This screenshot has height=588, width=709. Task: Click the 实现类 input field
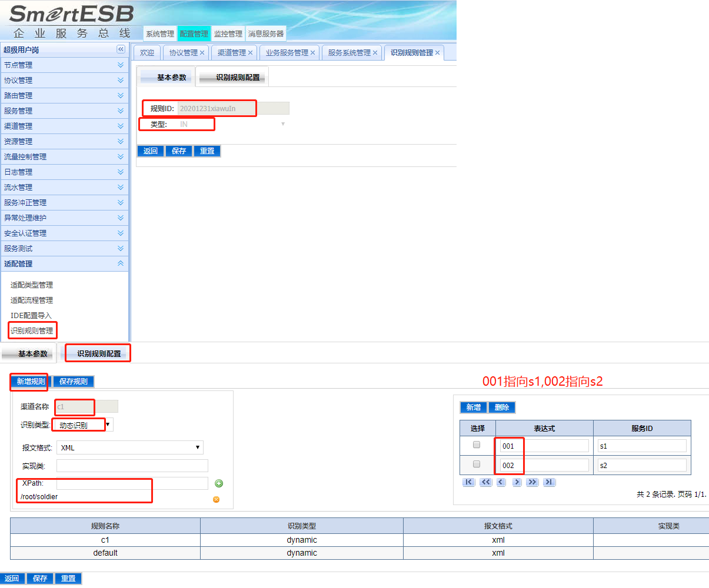[x=132, y=466]
